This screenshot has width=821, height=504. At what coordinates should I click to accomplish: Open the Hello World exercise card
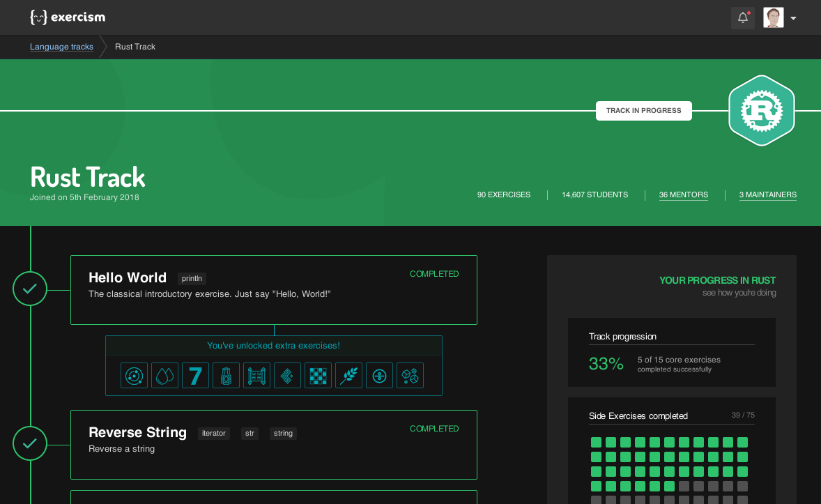274,290
